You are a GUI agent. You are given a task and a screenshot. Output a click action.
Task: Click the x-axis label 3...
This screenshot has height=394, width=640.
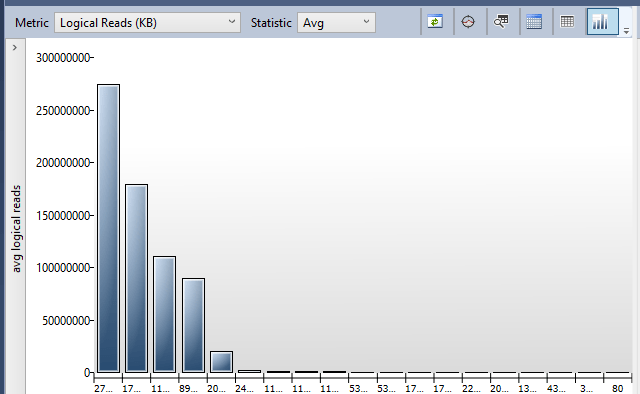tap(587, 389)
